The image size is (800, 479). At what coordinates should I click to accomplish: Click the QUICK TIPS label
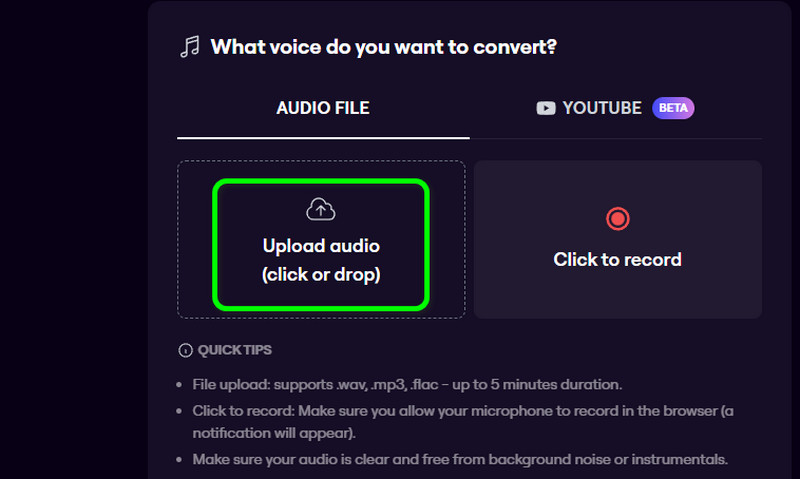[234, 350]
